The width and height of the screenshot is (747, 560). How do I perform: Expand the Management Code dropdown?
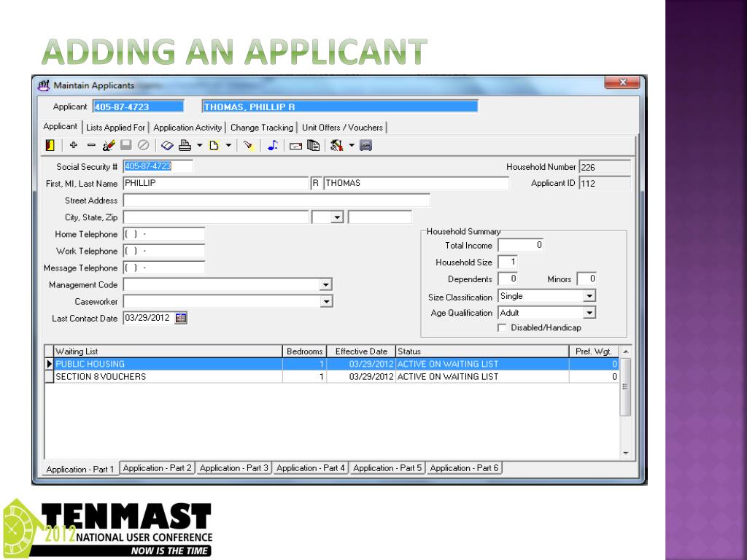coord(326,285)
